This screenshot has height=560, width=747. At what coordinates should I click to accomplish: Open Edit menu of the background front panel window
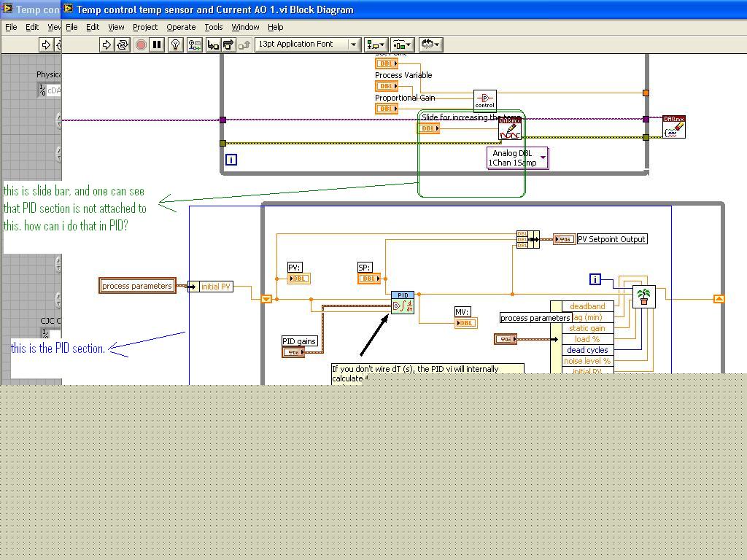(32, 27)
